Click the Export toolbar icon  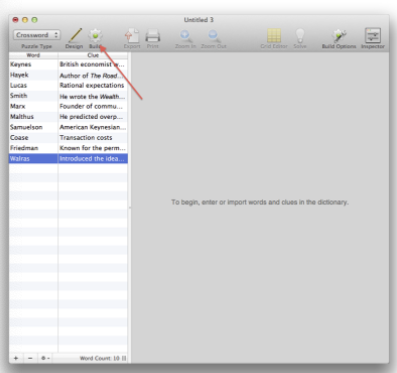(132, 35)
